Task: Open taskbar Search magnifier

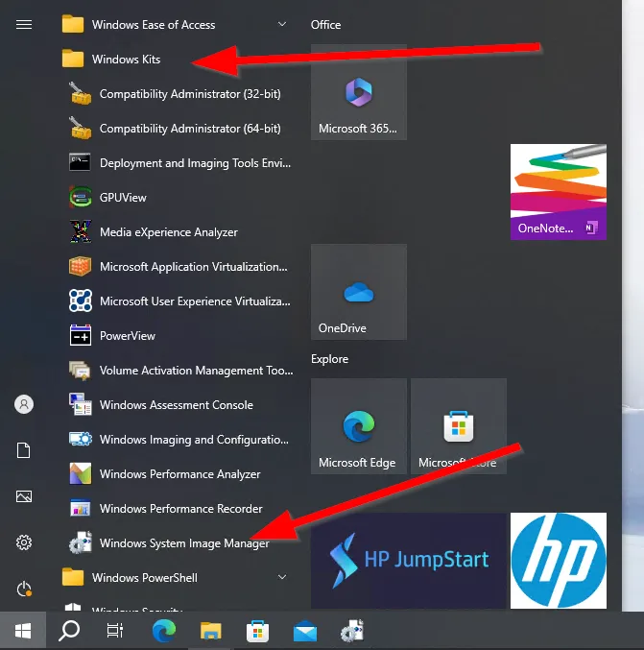Action: tap(69, 631)
